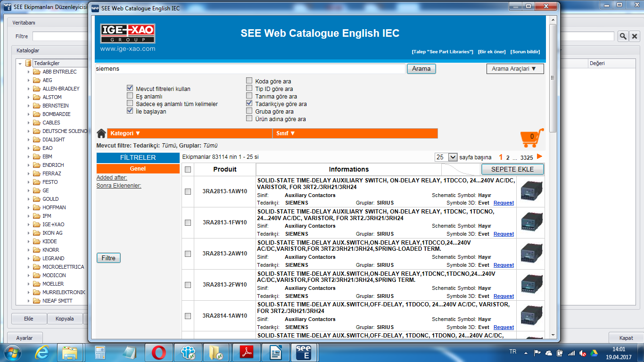
Task: Disable 'Tedarikçiye göre ara' checkbox
Action: pos(249,104)
